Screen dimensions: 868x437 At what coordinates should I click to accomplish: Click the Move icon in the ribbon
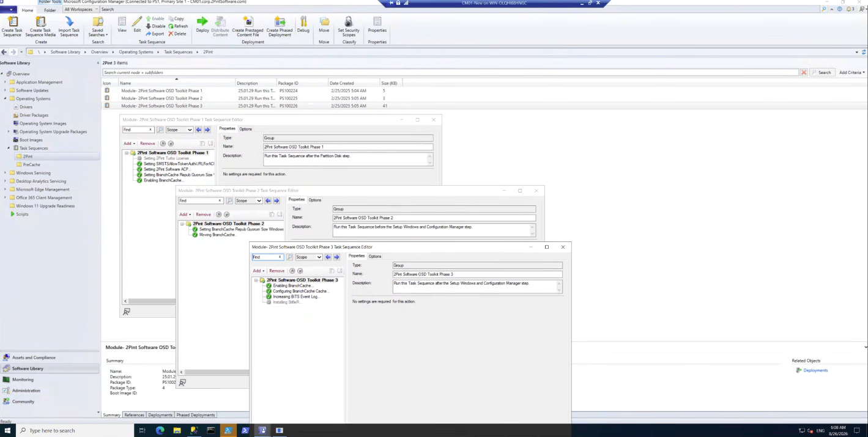point(324,24)
